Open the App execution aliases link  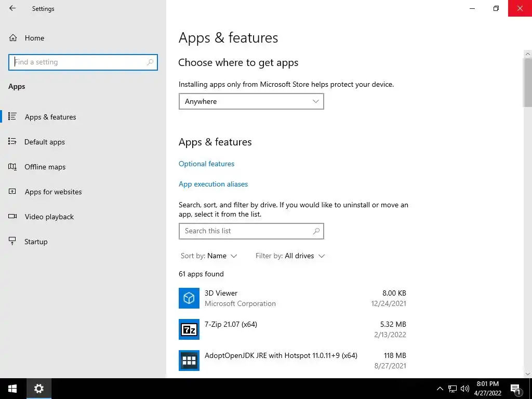click(x=213, y=184)
